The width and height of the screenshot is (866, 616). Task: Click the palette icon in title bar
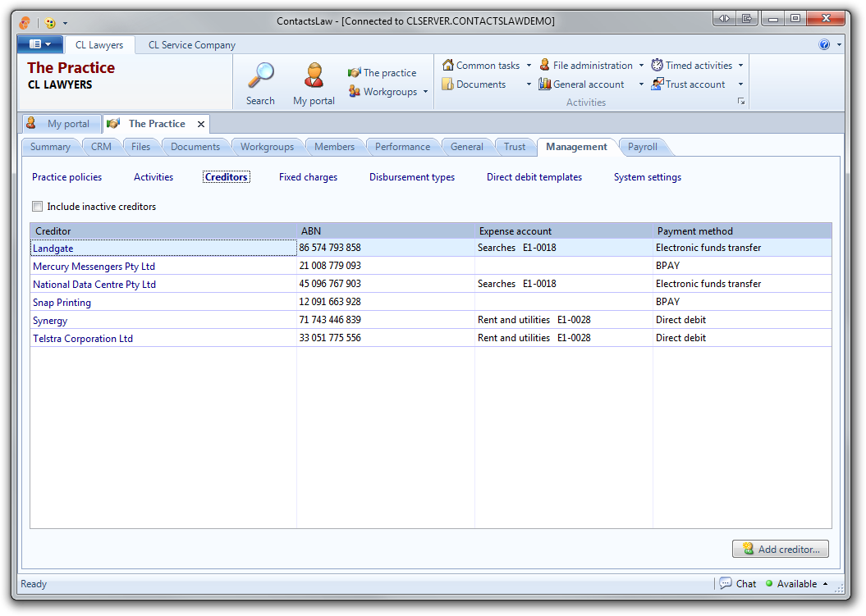[x=50, y=23]
